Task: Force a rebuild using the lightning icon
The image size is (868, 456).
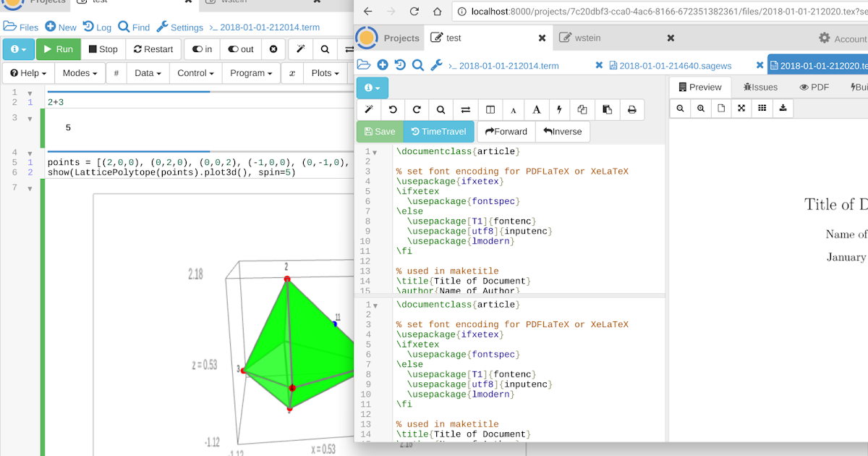Action: [x=559, y=109]
